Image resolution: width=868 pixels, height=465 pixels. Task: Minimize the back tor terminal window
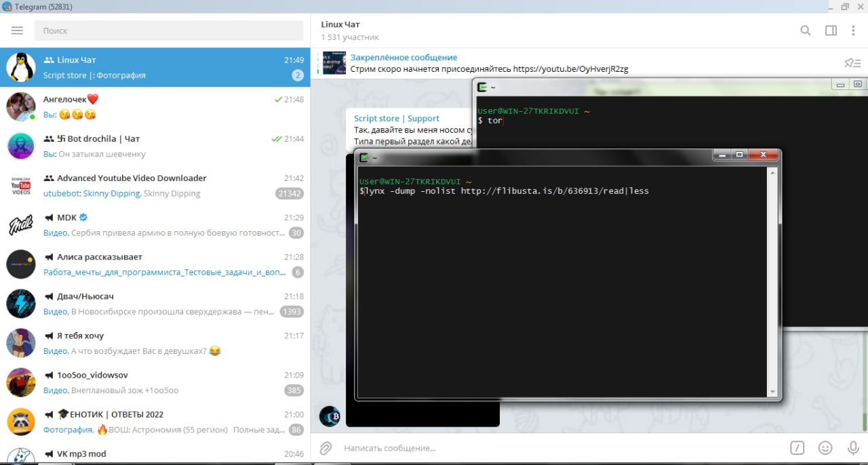pyautogui.click(x=841, y=85)
